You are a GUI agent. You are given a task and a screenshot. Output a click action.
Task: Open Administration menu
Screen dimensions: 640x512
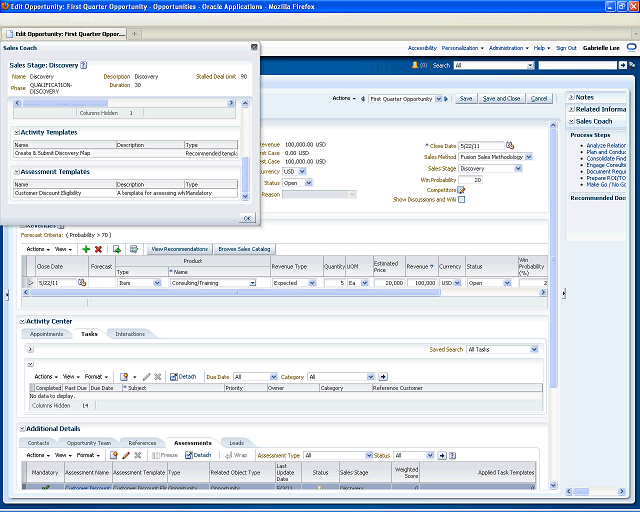point(509,48)
